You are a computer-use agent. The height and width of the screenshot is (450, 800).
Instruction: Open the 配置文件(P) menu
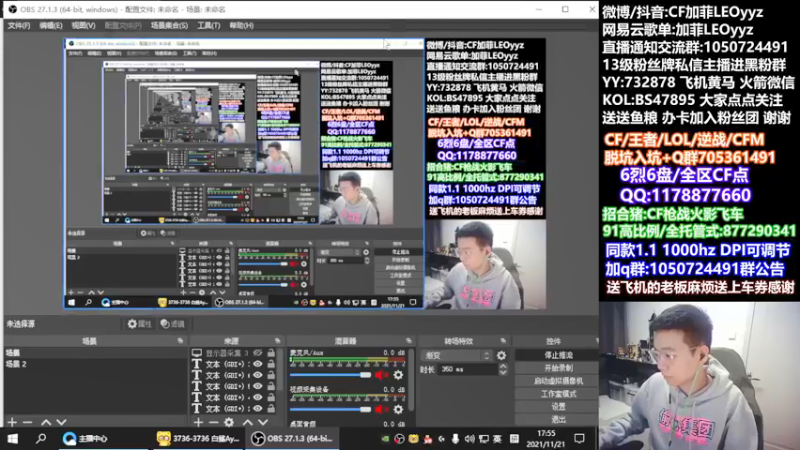coord(123,26)
